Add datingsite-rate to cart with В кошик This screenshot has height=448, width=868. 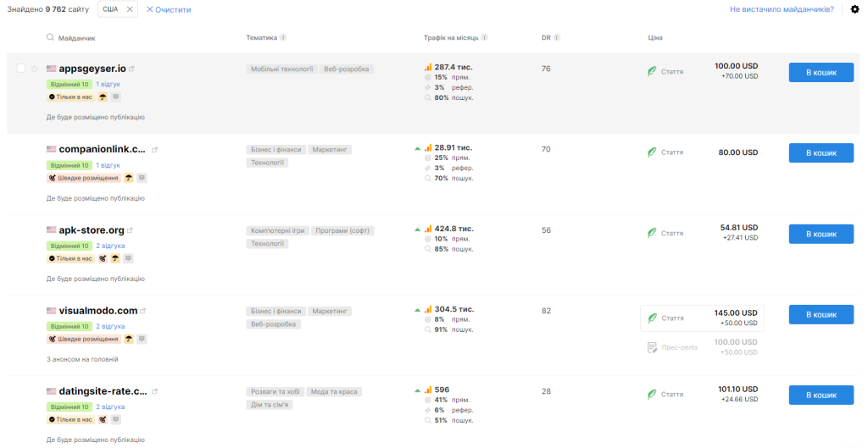click(x=821, y=395)
